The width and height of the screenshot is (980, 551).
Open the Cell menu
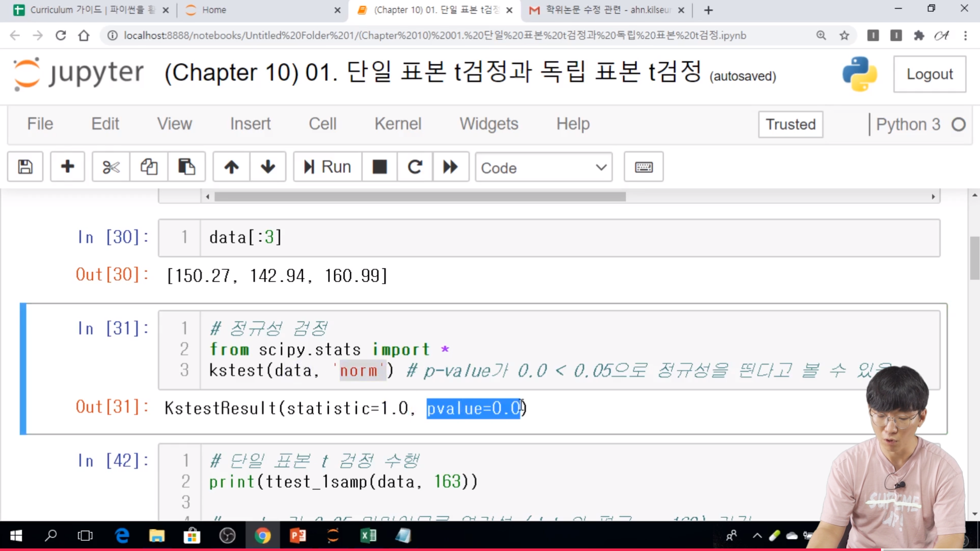pyautogui.click(x=322, y=124)
